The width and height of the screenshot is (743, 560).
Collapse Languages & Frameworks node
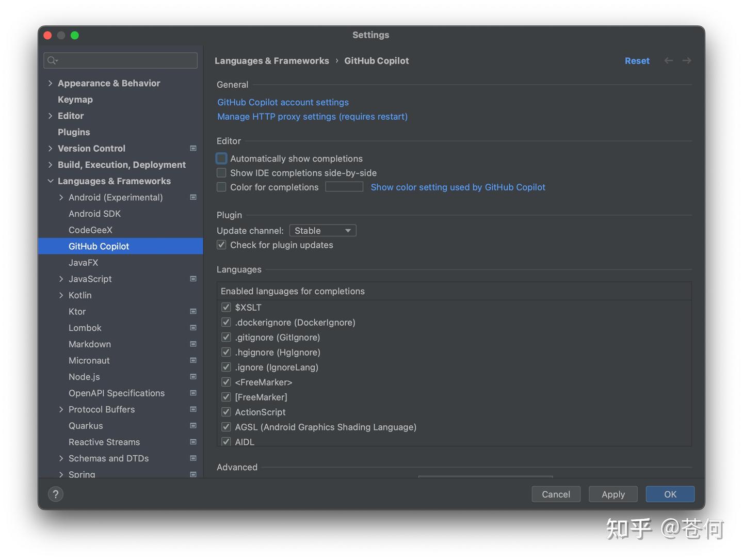(x=50, y=181)
